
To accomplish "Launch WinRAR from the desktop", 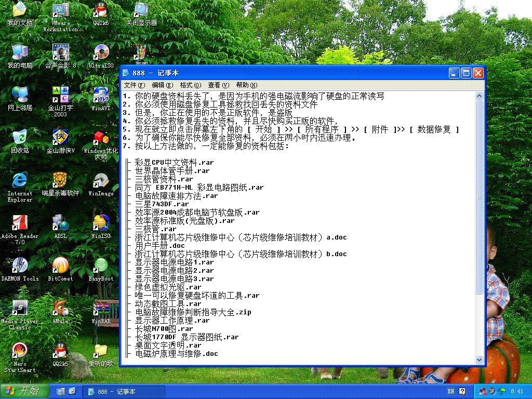I will [101, 312].
